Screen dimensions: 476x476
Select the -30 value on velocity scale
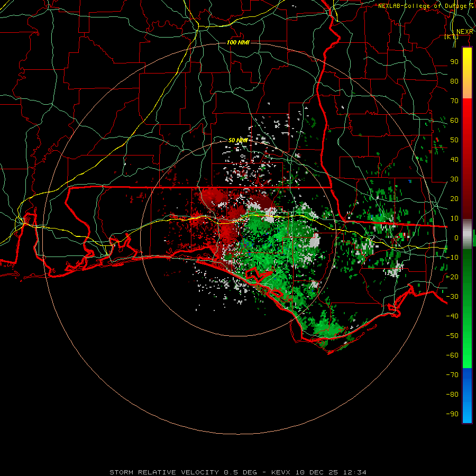(452, 297)
